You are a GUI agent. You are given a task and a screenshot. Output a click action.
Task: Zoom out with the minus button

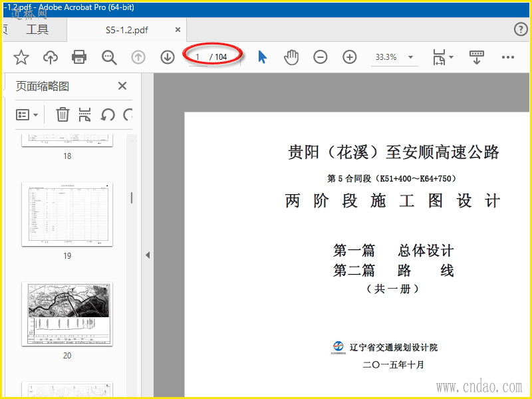point(321,57)
